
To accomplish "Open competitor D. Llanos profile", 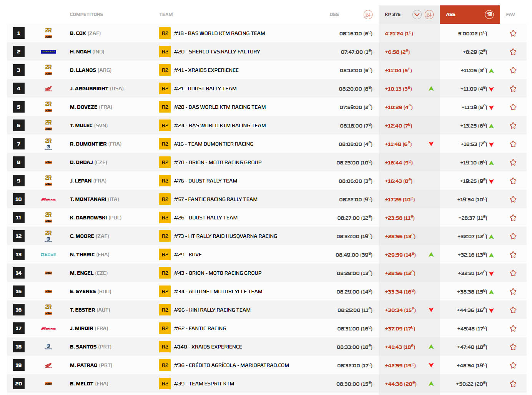I will tap(83, 70).
